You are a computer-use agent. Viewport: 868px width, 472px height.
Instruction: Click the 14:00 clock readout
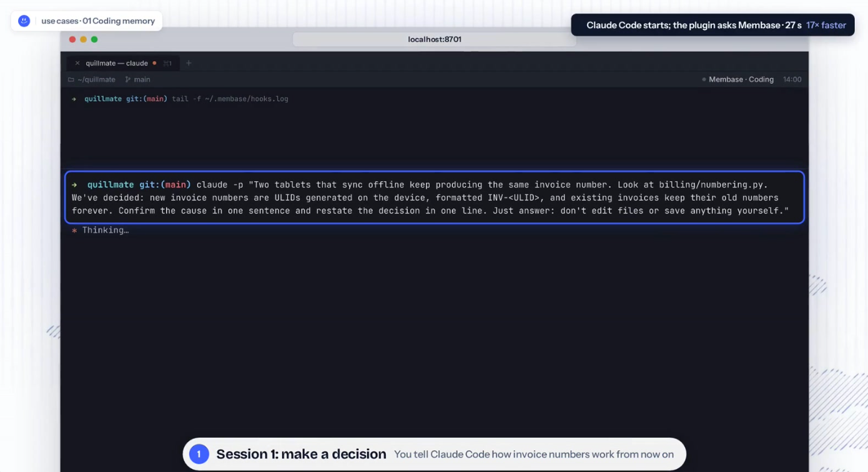[792, 80]
